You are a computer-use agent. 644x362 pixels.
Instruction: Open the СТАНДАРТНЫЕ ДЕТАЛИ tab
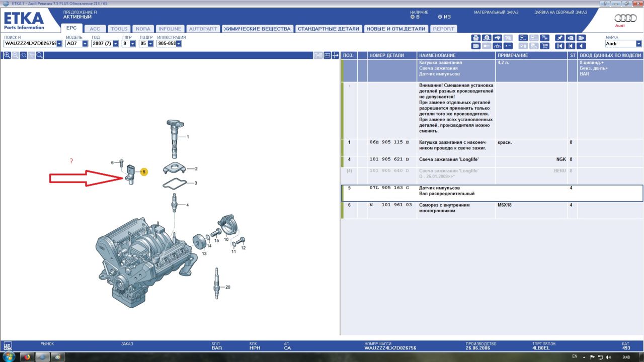pos(329,29)
